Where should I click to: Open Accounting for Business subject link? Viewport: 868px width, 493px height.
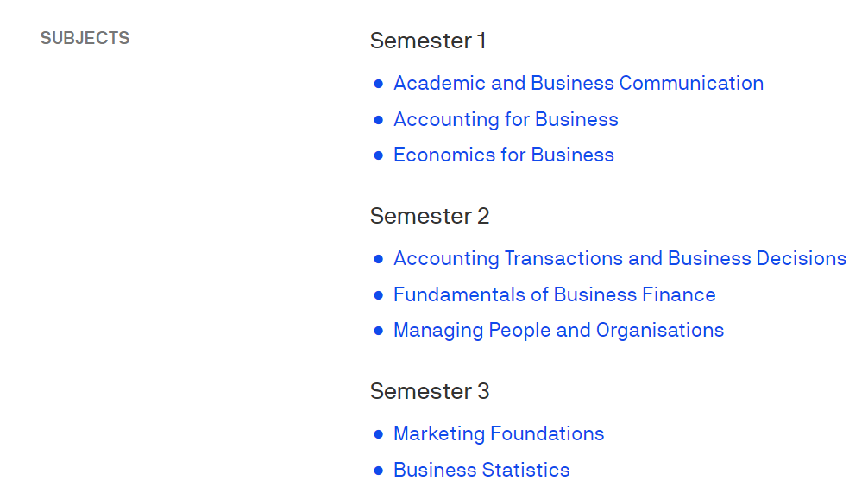tap(506, 120)
